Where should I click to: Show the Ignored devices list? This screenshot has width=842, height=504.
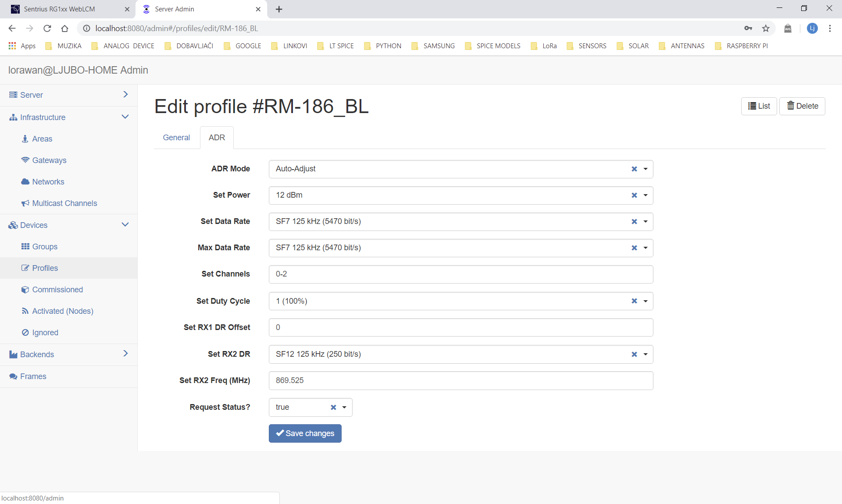pyautogui.click(x=45, y=332)
